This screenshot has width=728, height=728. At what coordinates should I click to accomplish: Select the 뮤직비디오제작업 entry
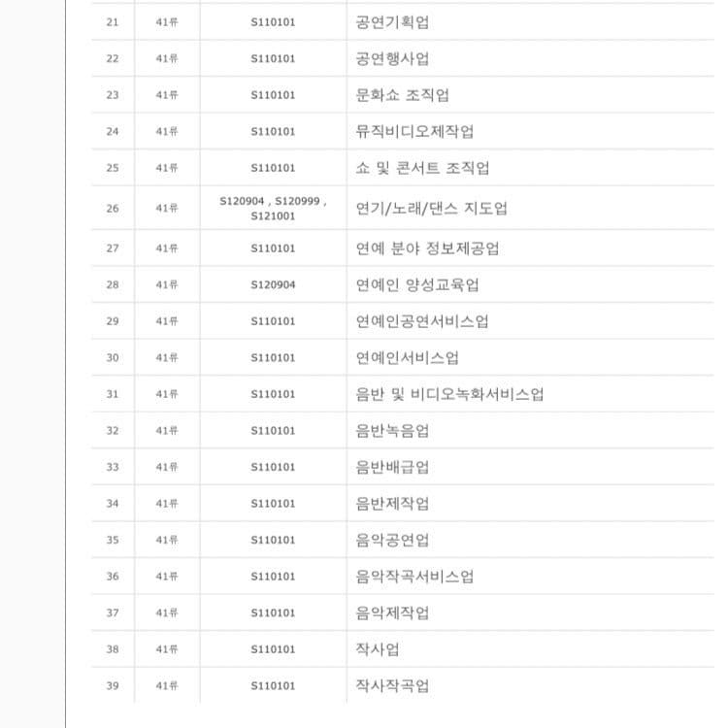coord(414,131)
